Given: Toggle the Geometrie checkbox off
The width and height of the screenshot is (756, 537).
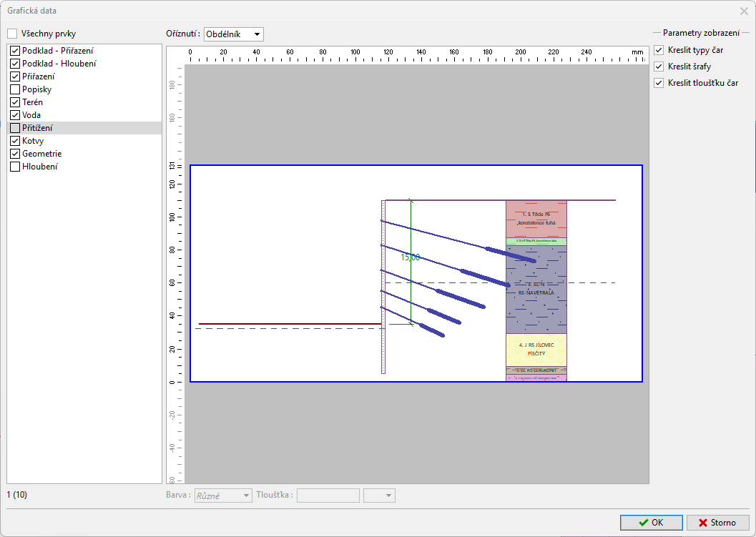Looking at the screenshot, I should pos(15,154).
